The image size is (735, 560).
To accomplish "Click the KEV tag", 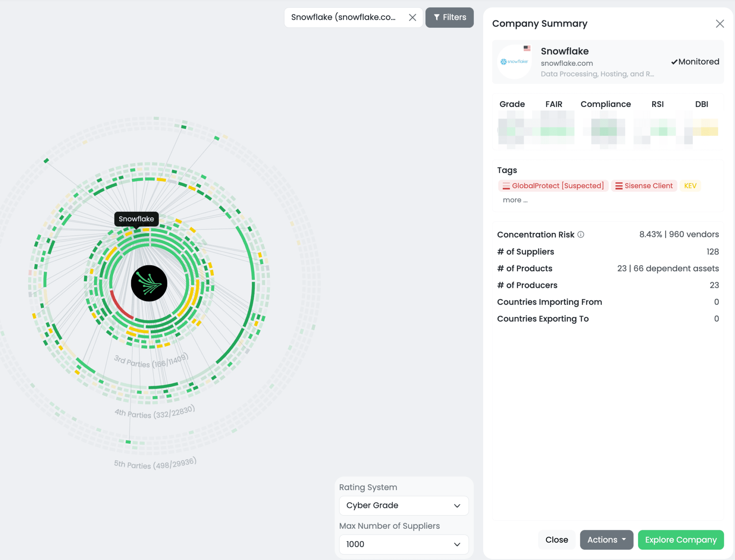I will click(690, 186).
